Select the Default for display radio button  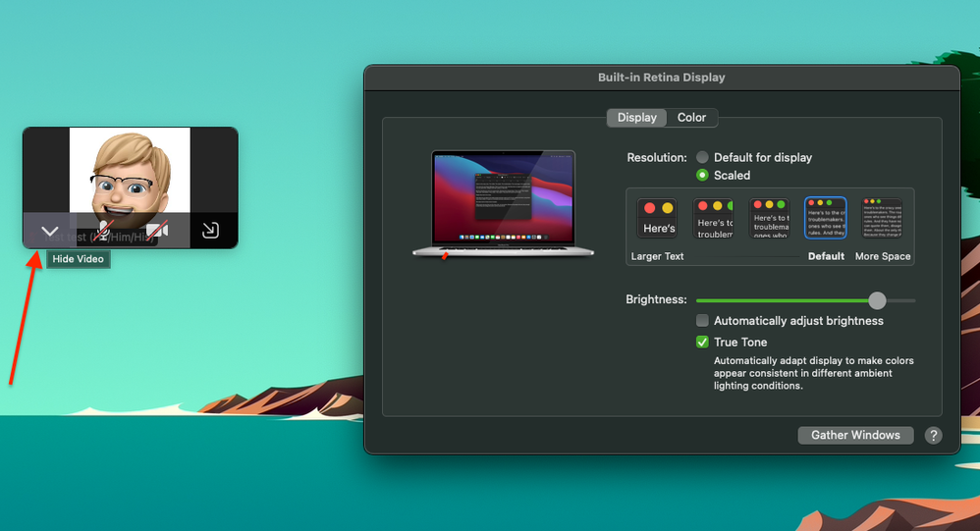point(702,157)
